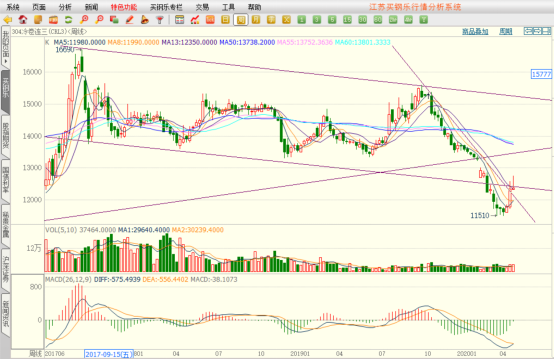This screenshot has width=554, height=360.
Task: Open the red and green chart icon
Action: click(195, 20)
